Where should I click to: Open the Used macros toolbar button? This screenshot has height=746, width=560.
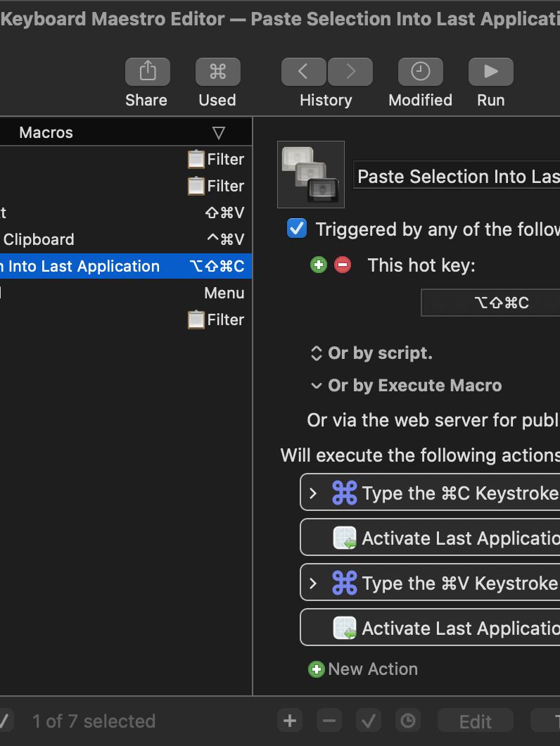click(218, 72)
